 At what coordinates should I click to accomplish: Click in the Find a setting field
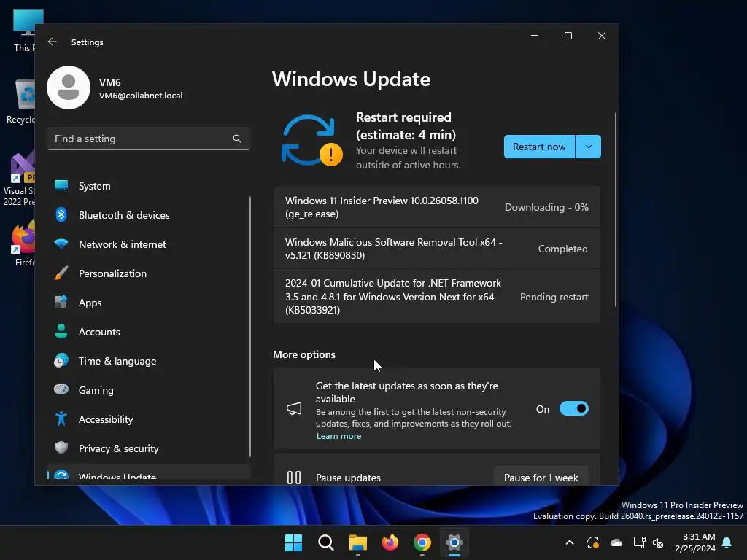[x=149, y=139]
